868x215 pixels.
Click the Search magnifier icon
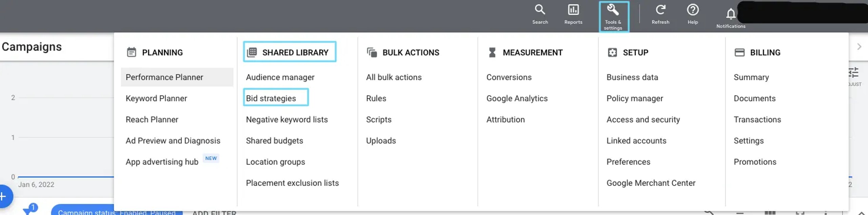pos(540,10)
